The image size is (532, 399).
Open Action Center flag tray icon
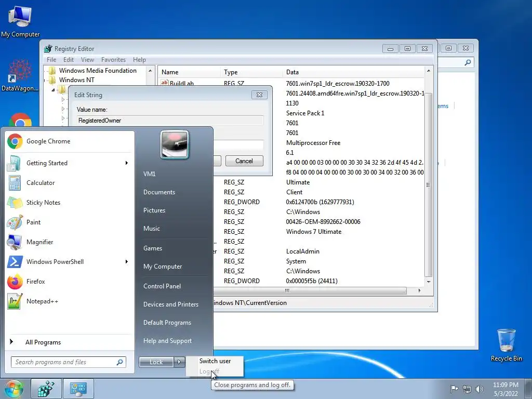tap(454, 389)
